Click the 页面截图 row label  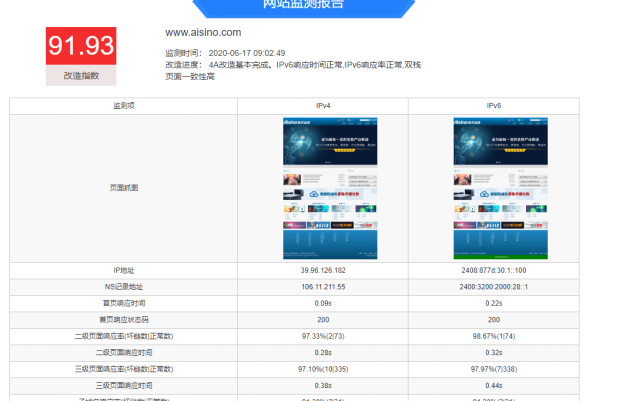point(124,188)
